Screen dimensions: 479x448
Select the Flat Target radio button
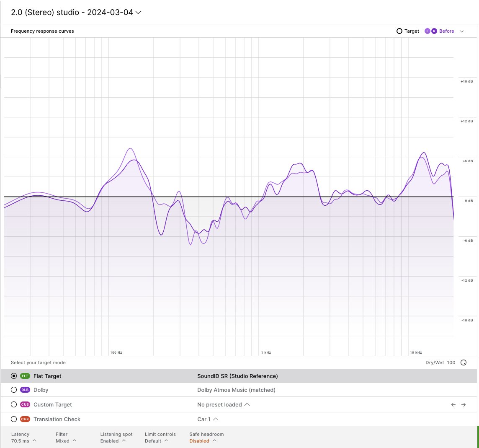14,376
